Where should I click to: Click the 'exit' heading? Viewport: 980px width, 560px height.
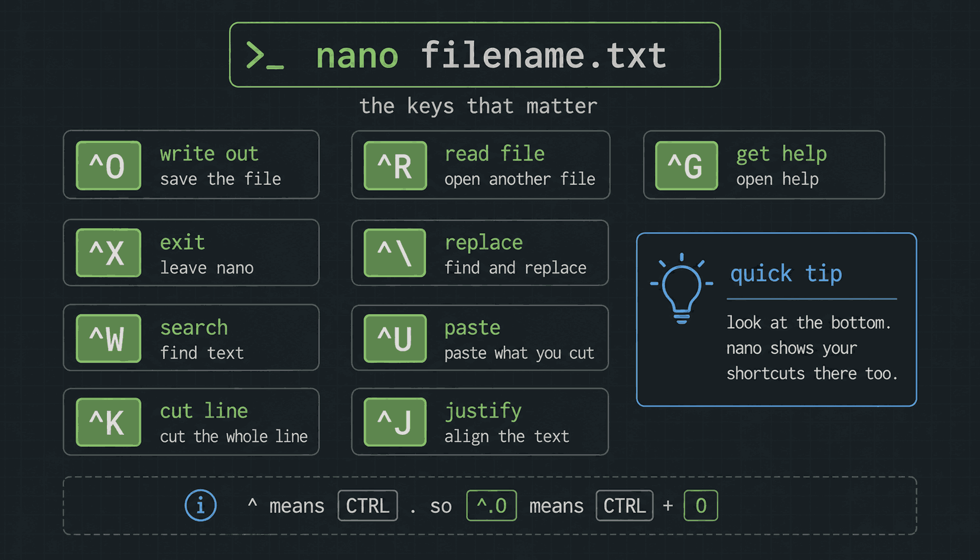(183, 242)
